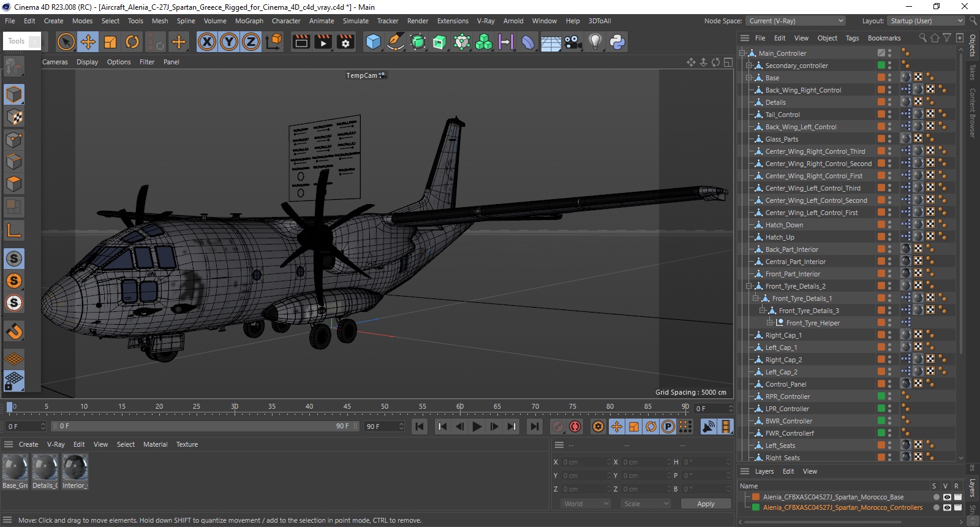Expand the Base object tree node
The height and width of the screenshot is (527, 980).
749,78
